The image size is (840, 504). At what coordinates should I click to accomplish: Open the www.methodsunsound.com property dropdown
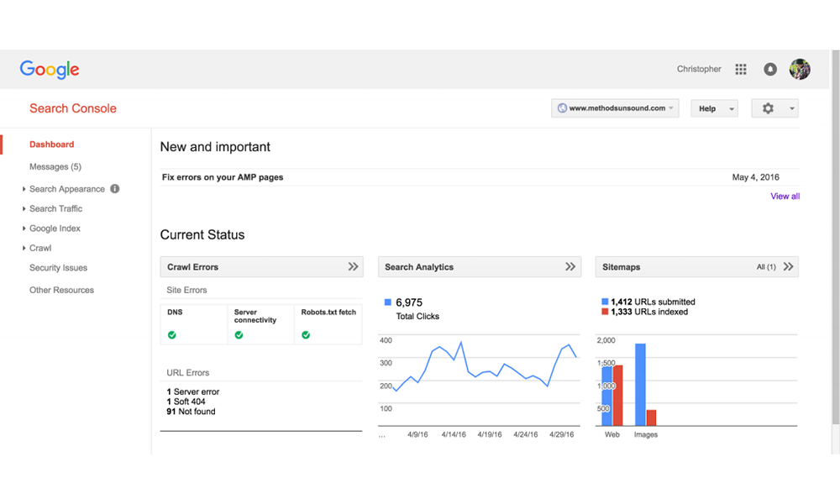click(x=615, y=108)
